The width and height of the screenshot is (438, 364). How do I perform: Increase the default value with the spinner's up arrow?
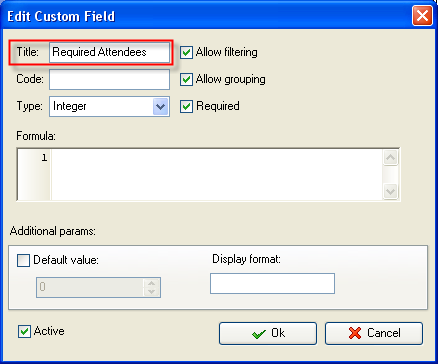tap(152, 283)
